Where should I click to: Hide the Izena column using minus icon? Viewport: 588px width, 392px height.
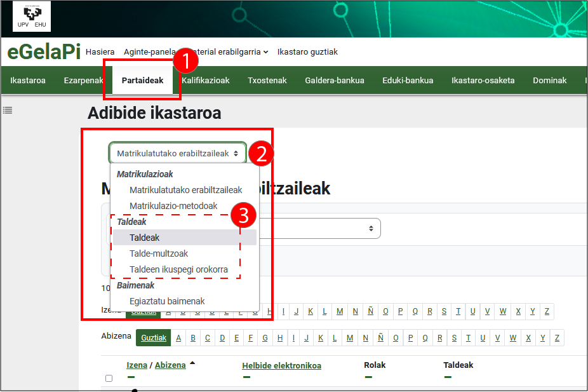point(130,377)
